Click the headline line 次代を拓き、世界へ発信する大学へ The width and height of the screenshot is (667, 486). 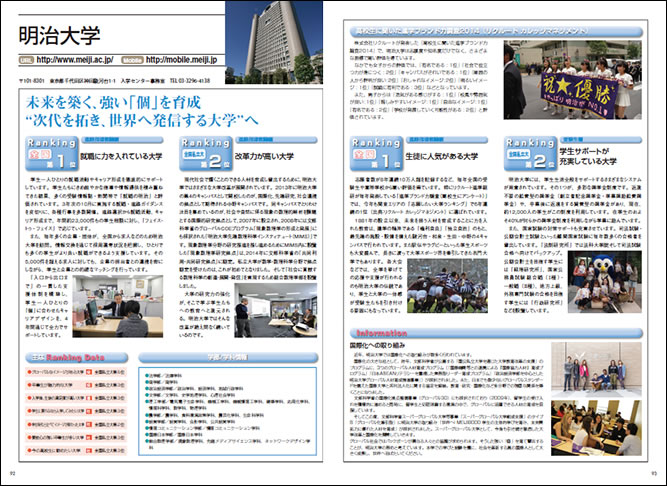point(142,120)
